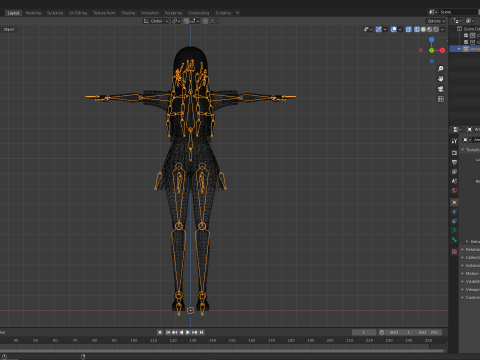Click the zoom magnifier icon in the viewport
Viewport: 480px width, 360px height.
click(x=441, y=69)
